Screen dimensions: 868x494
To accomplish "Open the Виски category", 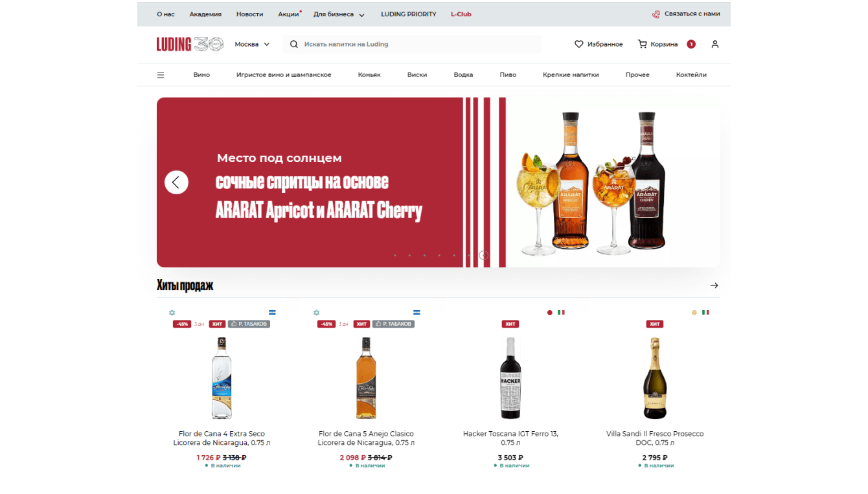I will 417,74.
